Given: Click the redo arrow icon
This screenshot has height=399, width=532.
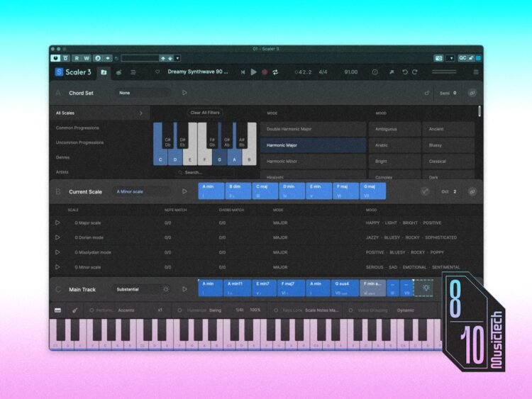Looking at the screenshot, I should (414, 72).
